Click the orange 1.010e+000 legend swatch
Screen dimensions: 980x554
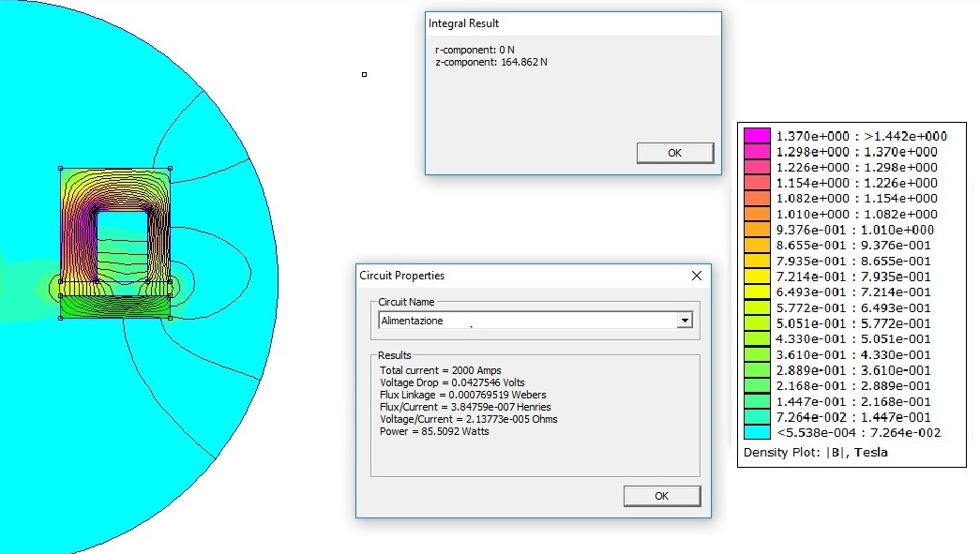tap(757, 214)
